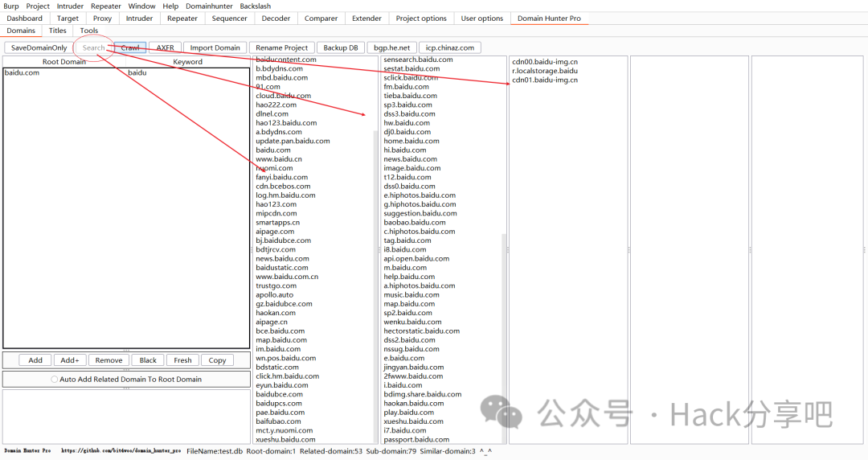Click the Rename Project button
Viewport: 868px width, 460px height.
282,47
